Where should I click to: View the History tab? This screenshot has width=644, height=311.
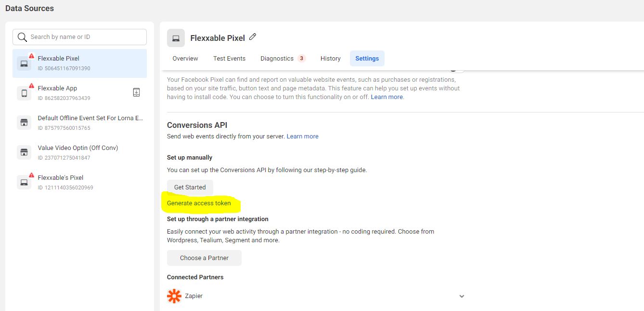click(330, 58)
